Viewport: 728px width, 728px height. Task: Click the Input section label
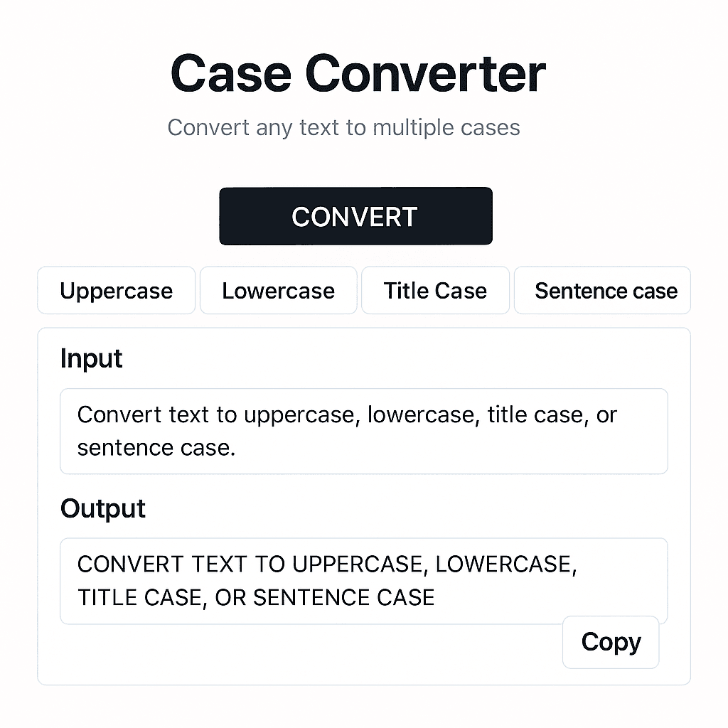91,359
